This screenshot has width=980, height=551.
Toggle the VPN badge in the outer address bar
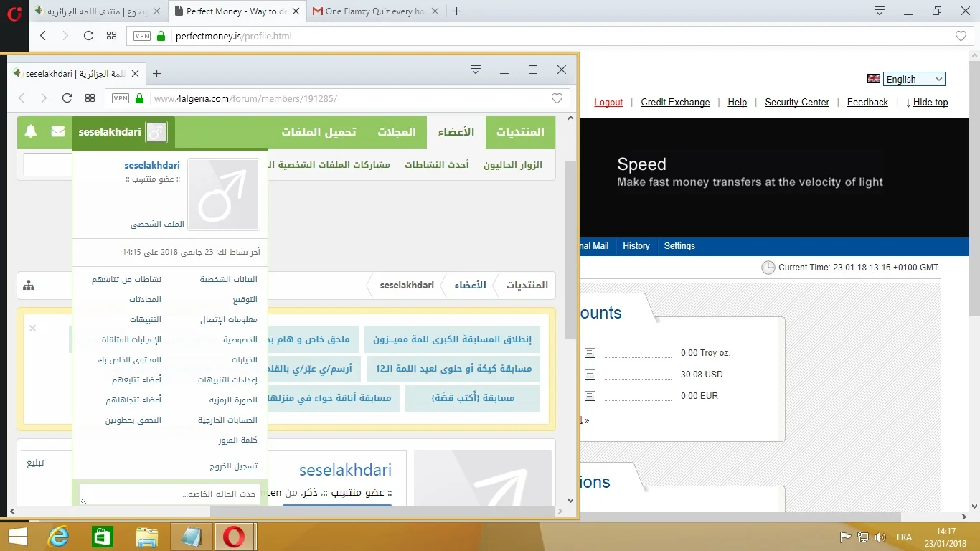(x=142, y=36)
